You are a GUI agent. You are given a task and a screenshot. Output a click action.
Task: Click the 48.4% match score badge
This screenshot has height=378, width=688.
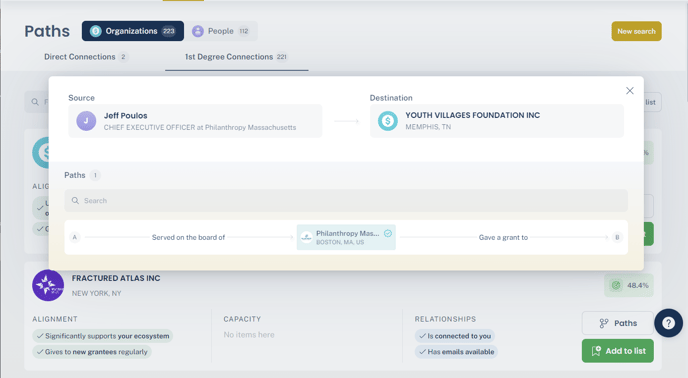[629, 285]
